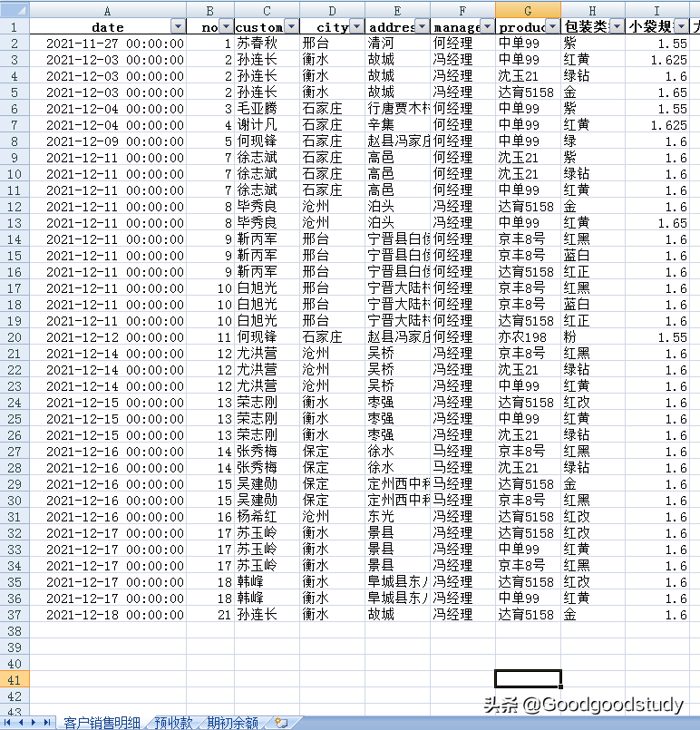Open the custom column filter dropdown

click(x=291, y=26)
